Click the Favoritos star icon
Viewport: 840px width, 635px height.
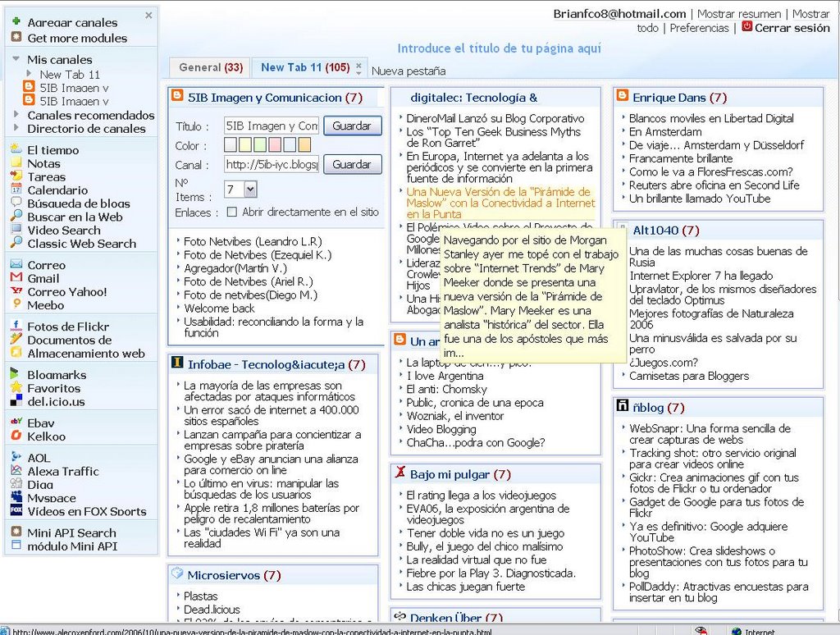(x=16, y=387)
